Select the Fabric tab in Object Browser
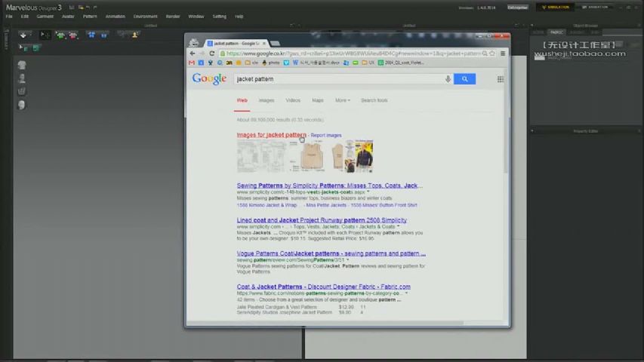Image resolution: width=644 pixels, height=362 pixels. tap(556, 32)
